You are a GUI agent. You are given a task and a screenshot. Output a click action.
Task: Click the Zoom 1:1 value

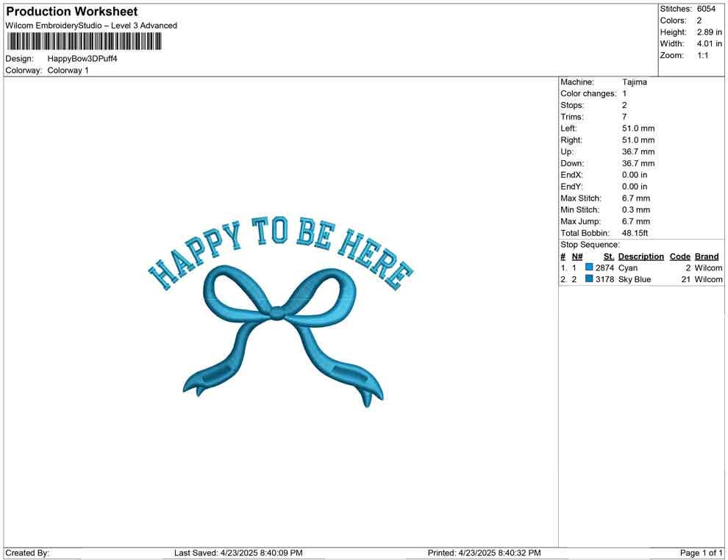(702, 56)
